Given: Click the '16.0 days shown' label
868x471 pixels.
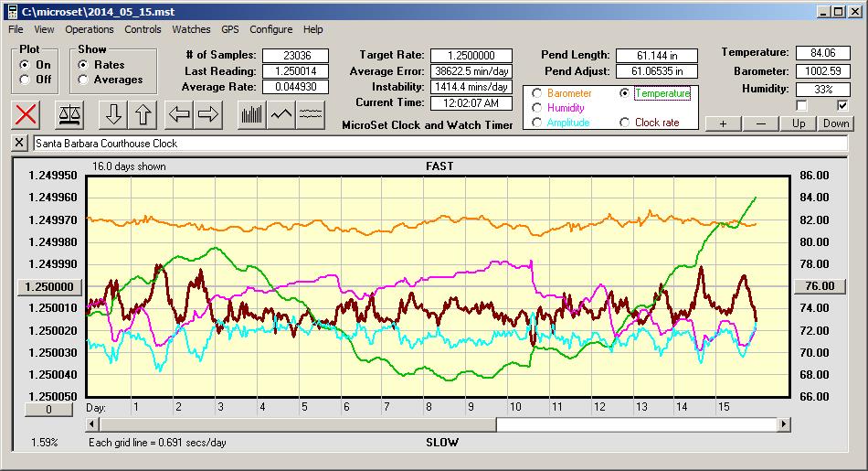Looking at the screenshot, I should coord(129,166).
